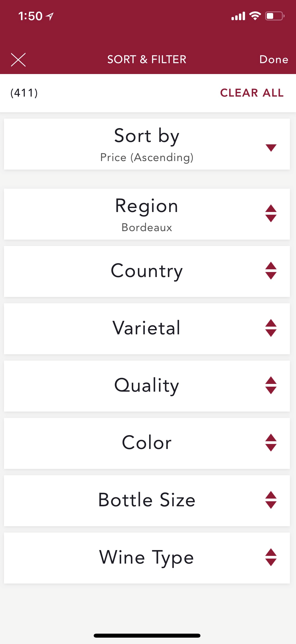
Task: Expand the Region filter arrows
Action: [271, 213]
